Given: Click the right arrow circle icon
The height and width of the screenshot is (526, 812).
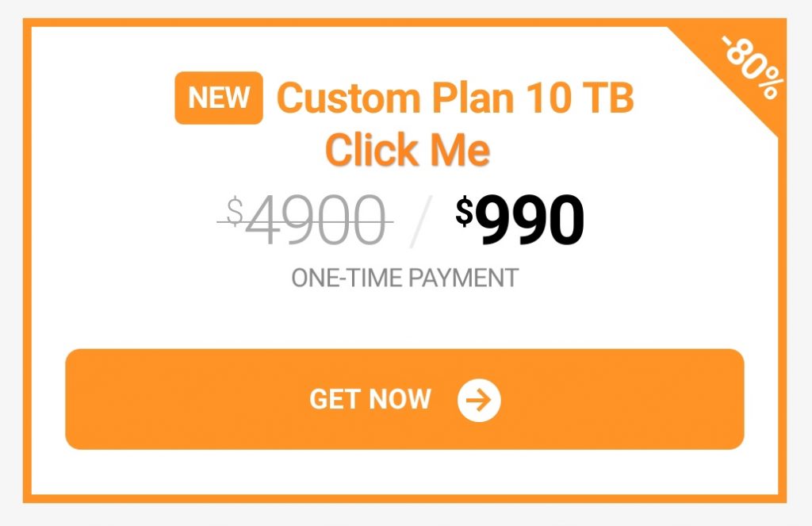Looking at the screenshot, I should (x=479, y=400).
